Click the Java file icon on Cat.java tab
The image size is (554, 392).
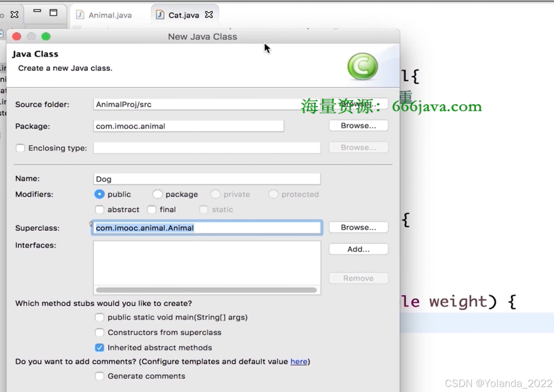pos(160,15)
